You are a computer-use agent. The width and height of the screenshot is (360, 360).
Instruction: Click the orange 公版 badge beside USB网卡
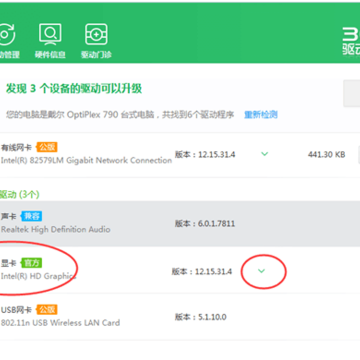[47, 310]
